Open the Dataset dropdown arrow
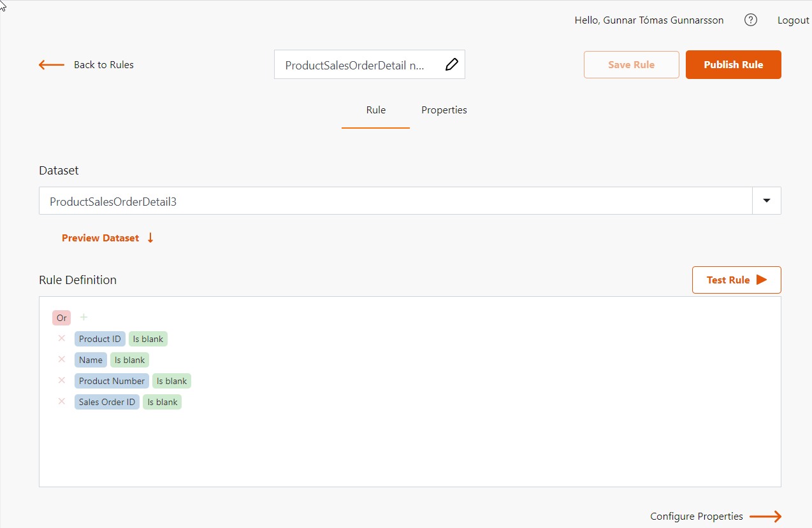The height and width of the screenshot is (528, 812). tap(767, 201)
